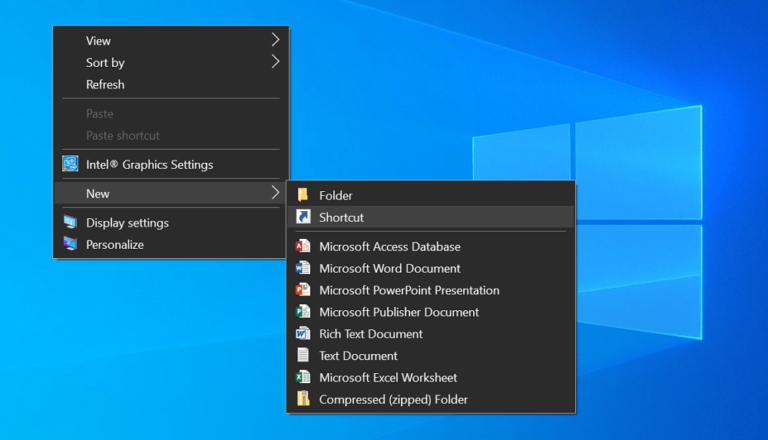Click the Microsoft Excel Worksheet icon
This screenshot has width=768, height=440.
click(x=303, y=377)
